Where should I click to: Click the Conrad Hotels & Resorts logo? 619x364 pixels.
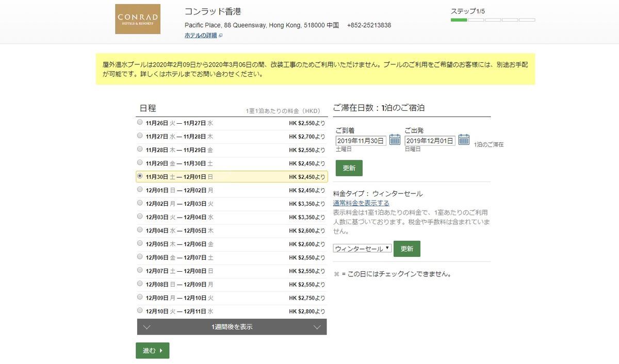138,19
